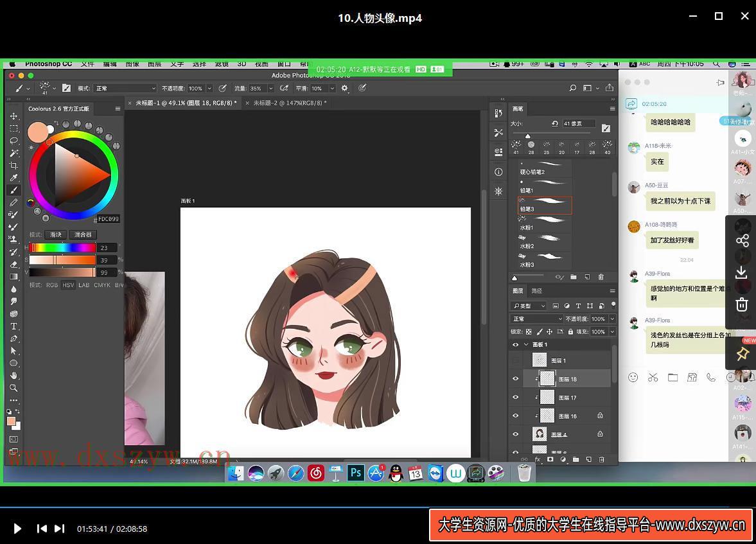Toggle airbrush build-up in options bar
The width and height of the screenshot is (756, 544).
(284, 88)
